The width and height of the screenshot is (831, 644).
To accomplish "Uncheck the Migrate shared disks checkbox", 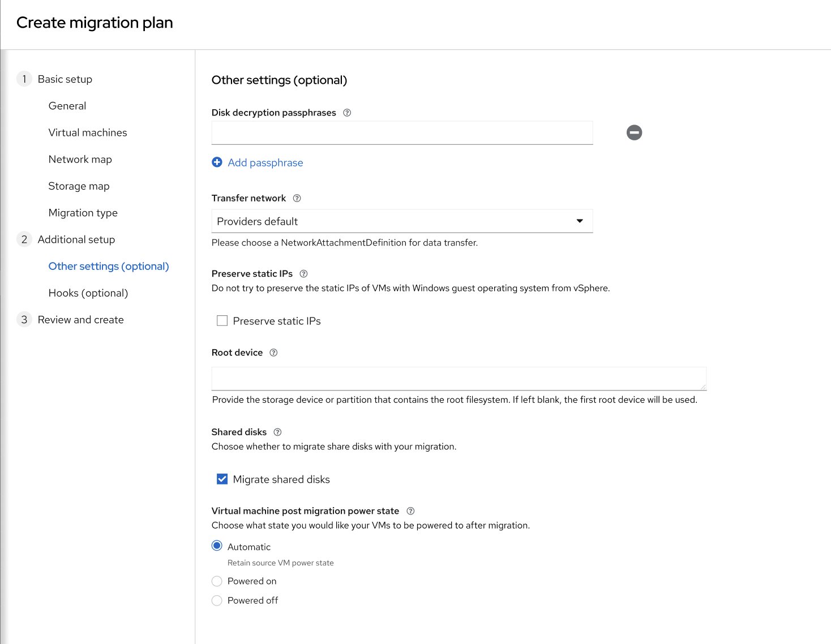I will (x=222, y=479).
